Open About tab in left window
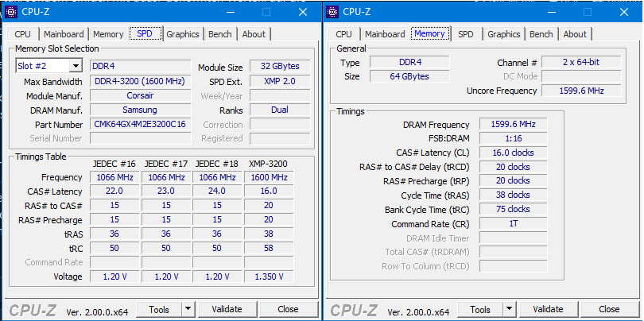Screen dimensions: 644x321 [x=254, y=34]
